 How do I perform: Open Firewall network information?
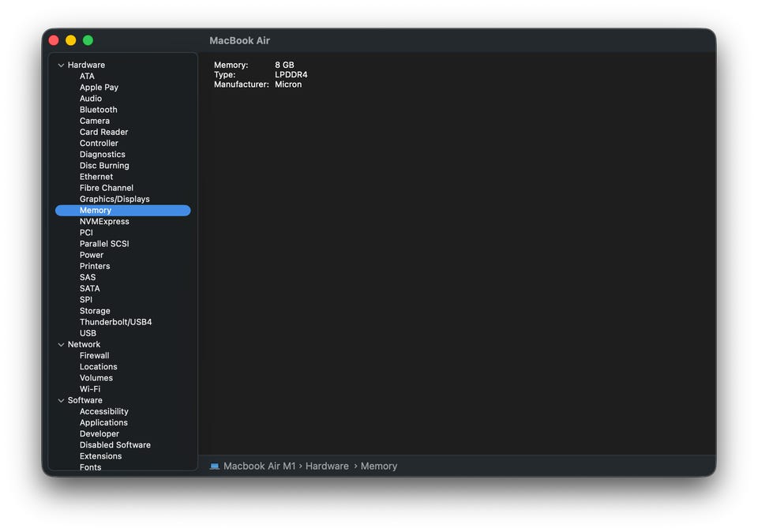pyautogui.click(x=94, y=356)
